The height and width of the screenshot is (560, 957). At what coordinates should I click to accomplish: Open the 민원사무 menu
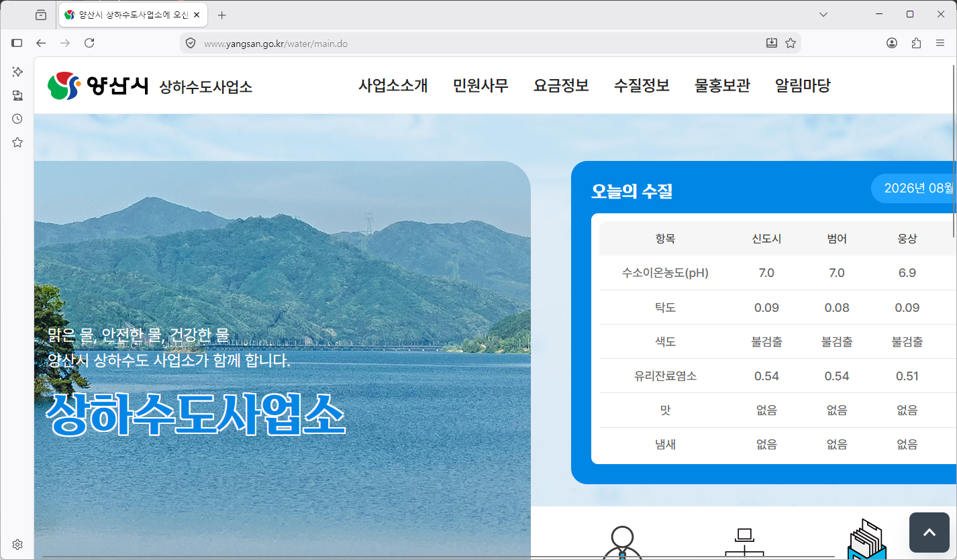tap(481, 86)
